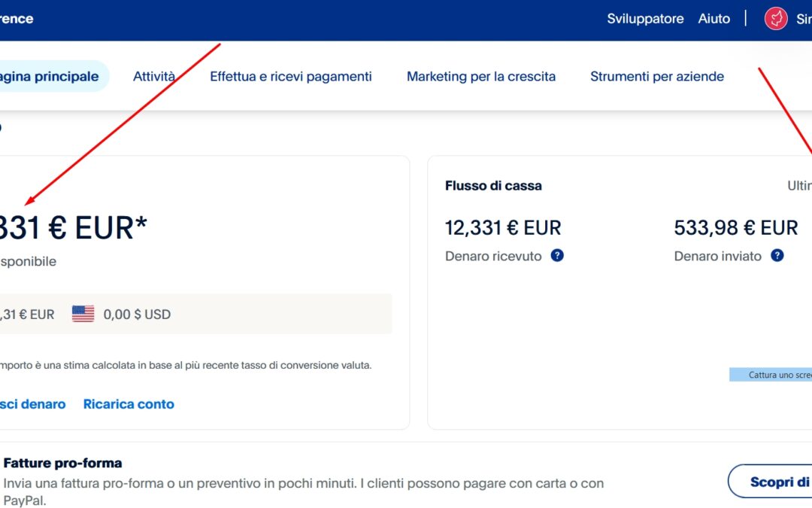812x508 pixels.
Task: Click the US flag icon
Action: (83, 314)
